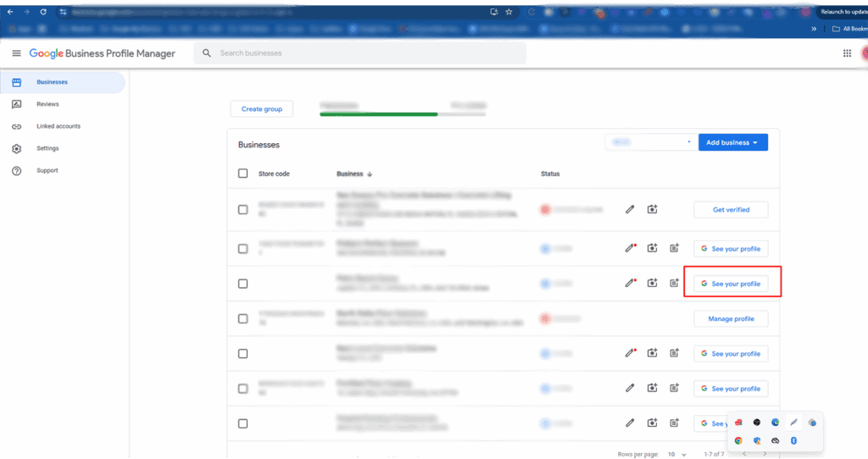The width and height of the screenshot is (868, 459).
Task: Toggle the select-all checkbox in table header
Action: pos(243,174)
